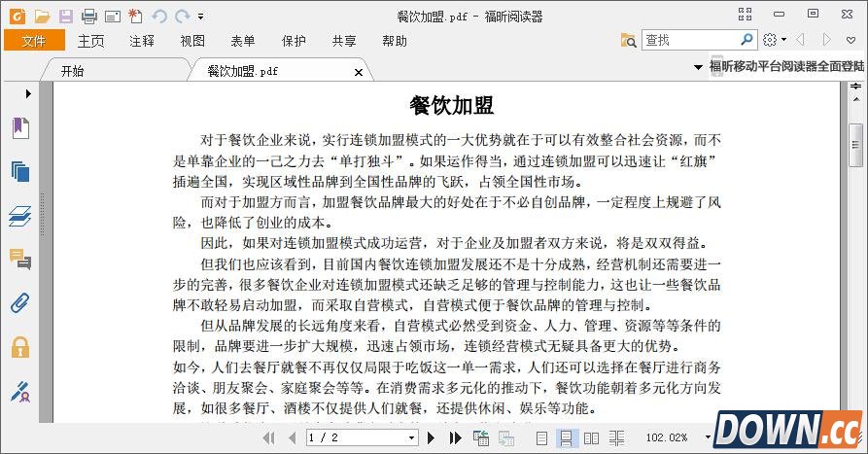Open search settings gear
The width and height of the screenshot is (868, 454).
(770, 40)
